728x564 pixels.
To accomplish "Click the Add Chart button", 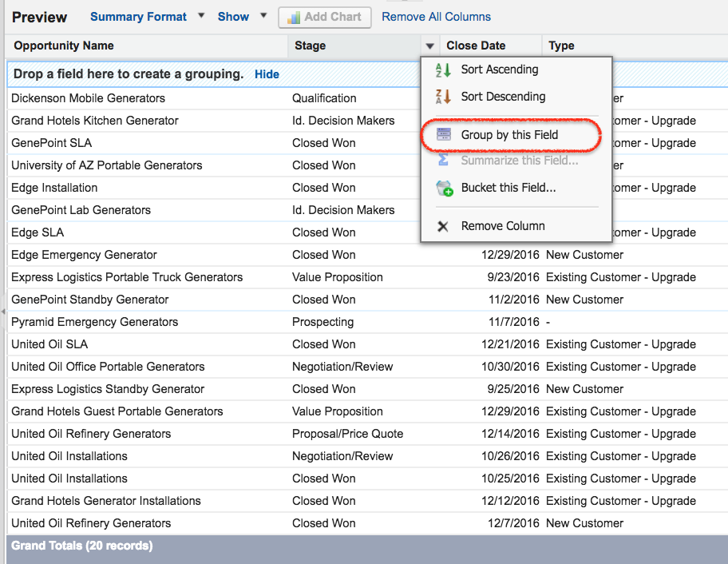I will [324, 17].
